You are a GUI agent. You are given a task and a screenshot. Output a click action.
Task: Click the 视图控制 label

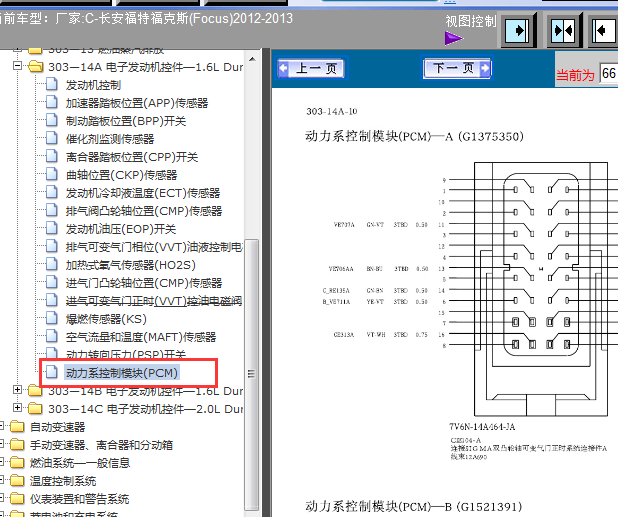click(x=471, y=21)
